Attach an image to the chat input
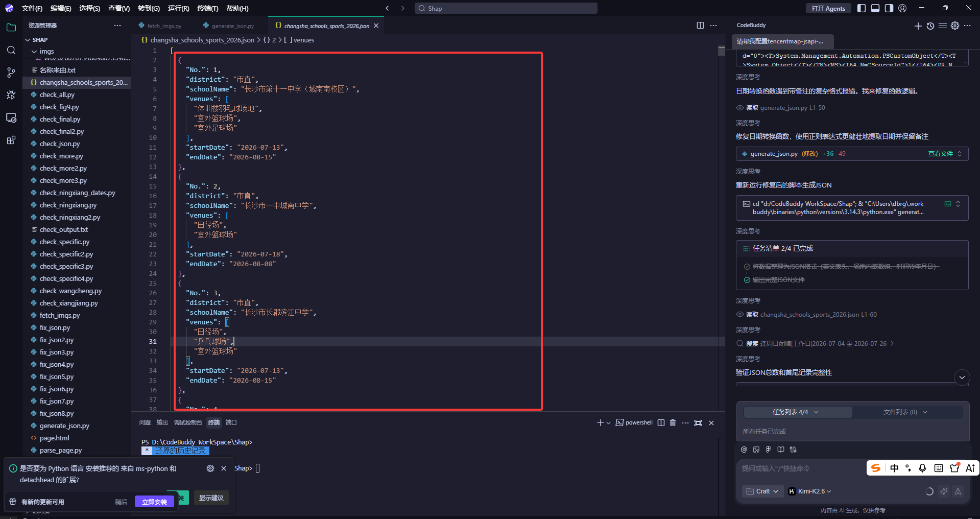The image size is (980, 519). 756,450
